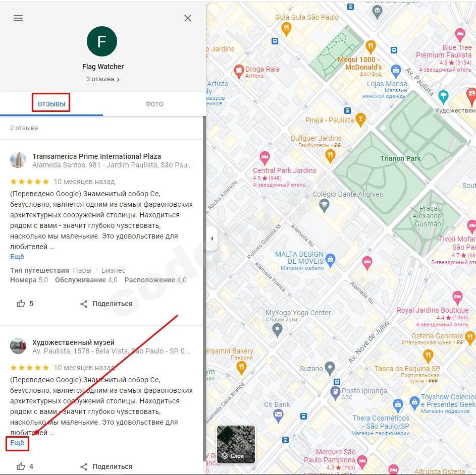Click the bus stop icon beside Posto Ipiranga
This screenshot has width=476, height=475.
point(337,382)
